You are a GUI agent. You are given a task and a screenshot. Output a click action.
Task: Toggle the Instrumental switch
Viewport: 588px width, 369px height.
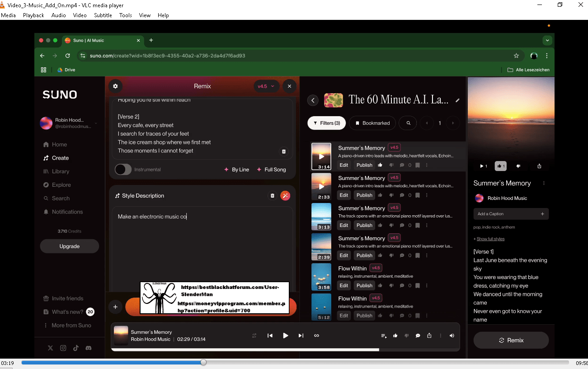(123, 170)
